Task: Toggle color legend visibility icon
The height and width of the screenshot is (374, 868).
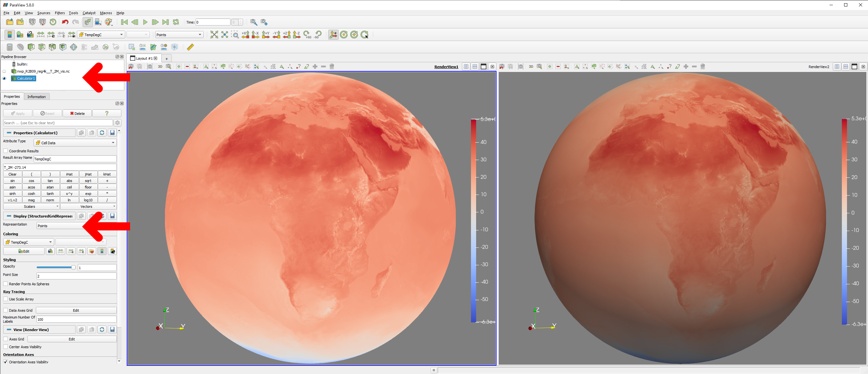Action: [x=9, y=35]
